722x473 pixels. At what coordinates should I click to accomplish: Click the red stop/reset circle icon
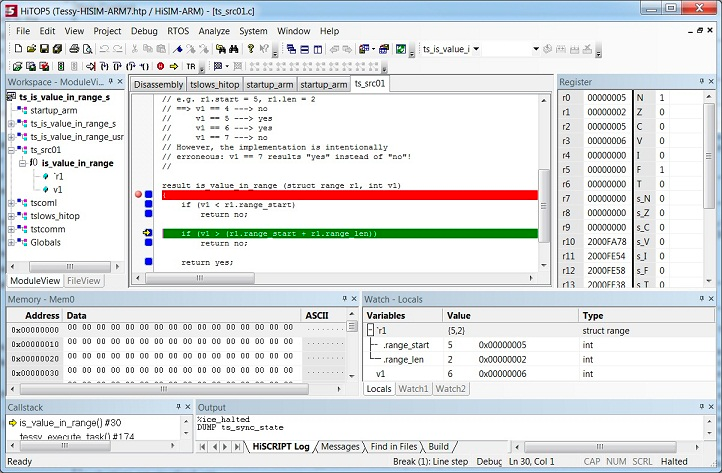pos(161,66)
